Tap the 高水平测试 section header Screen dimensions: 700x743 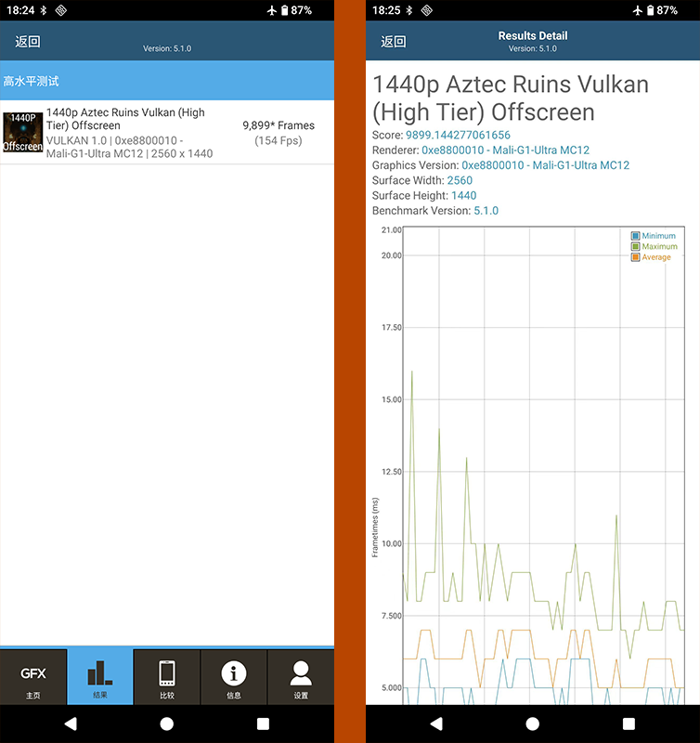tap(167, 81)
